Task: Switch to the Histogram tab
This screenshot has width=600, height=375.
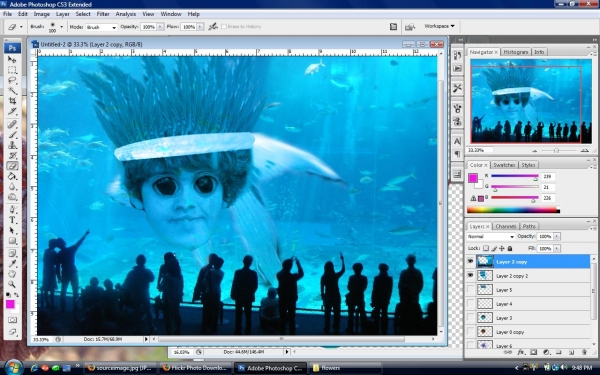Action: 515,52
